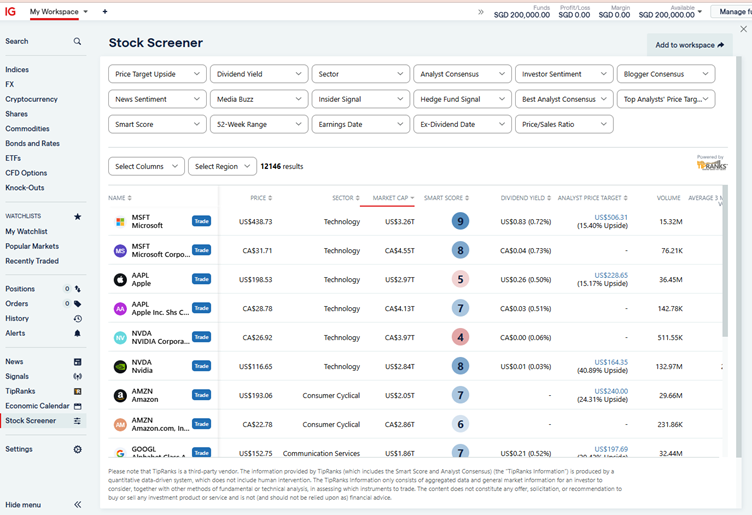Image resolution: width=752 pixels, height=515 pixels.
Task: Click Trade button for AMZN Amazon
Action: click(x=201, y=395)
